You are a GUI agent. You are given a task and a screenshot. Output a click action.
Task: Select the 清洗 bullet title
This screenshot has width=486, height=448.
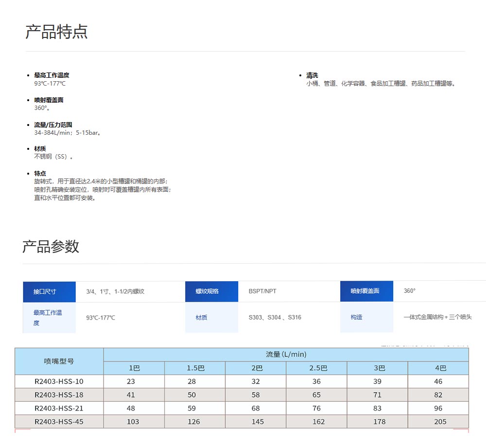pyautogui.click(x=312, y=75)
